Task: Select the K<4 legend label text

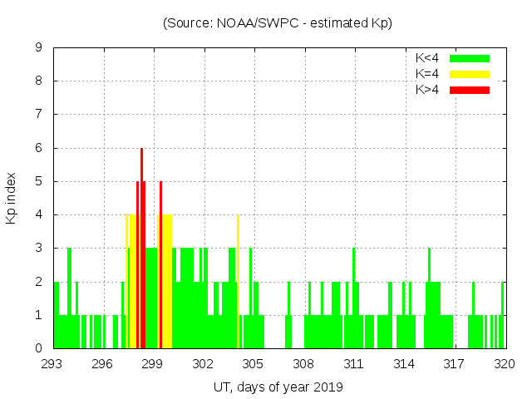Action: (x=428, y=58)
